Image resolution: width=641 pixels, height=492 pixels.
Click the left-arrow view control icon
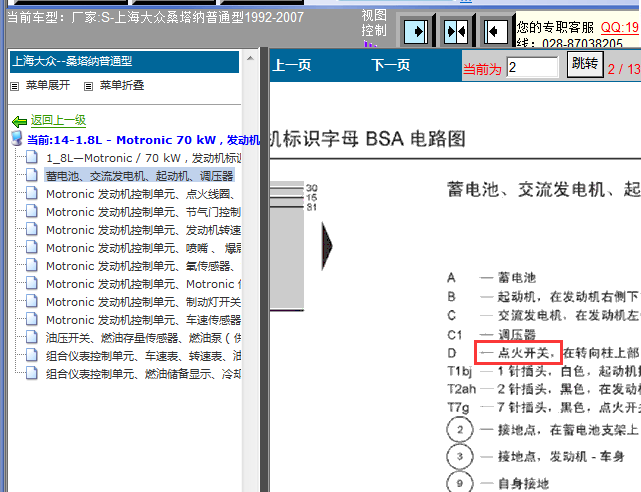pyautogui.click(x=496, y=31)
